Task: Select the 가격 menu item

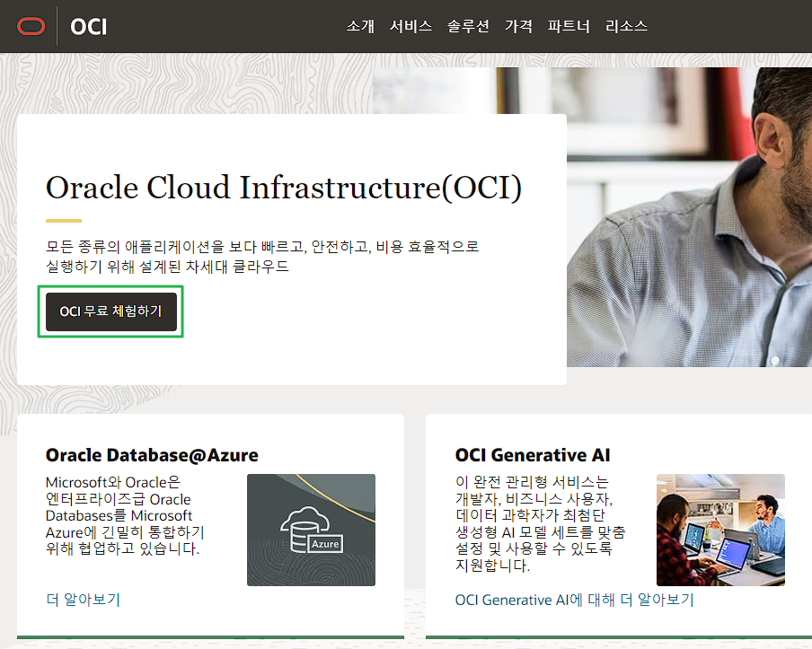Action: click(518, 26)
